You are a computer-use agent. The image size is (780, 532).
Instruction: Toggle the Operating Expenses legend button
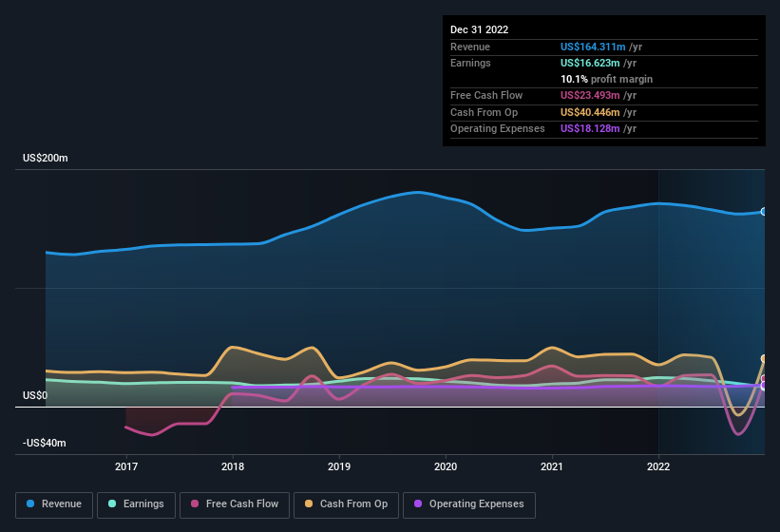469,504
